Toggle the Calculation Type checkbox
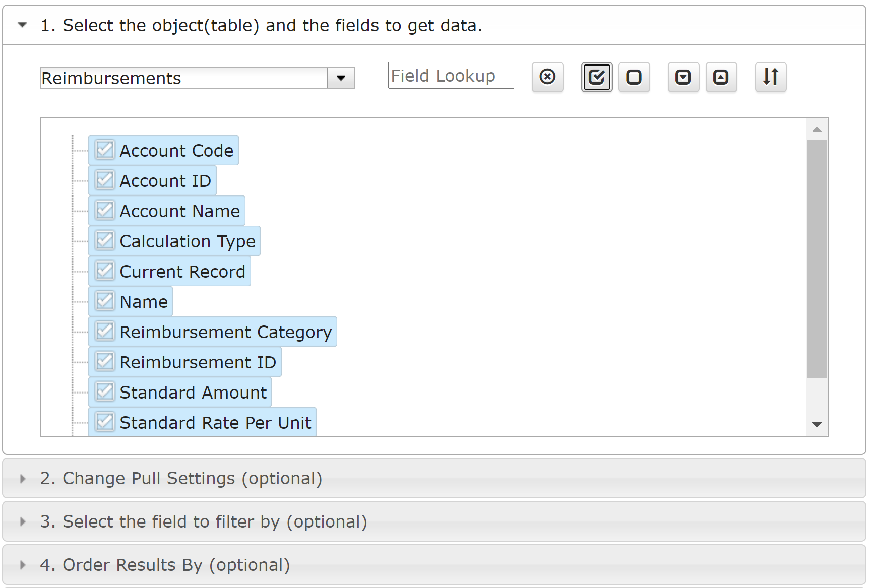This screenshot has height=588, width=870. click(105, 240)
